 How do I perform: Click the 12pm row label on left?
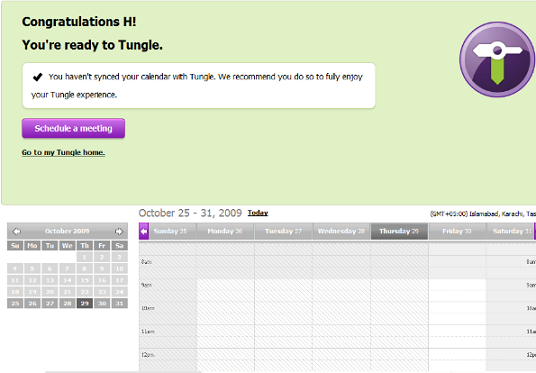(148, 355)
